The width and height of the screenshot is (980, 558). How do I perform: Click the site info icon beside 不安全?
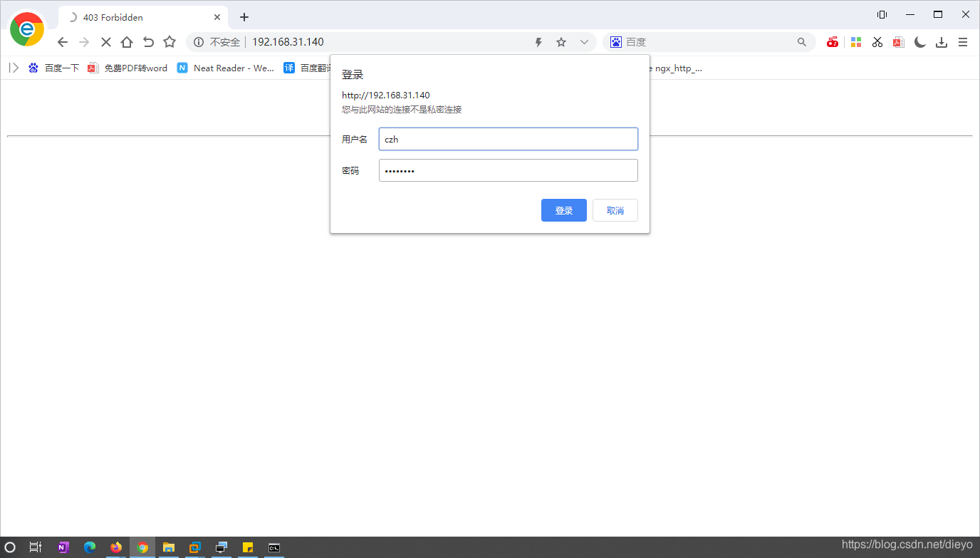click(x=199, y=42)
